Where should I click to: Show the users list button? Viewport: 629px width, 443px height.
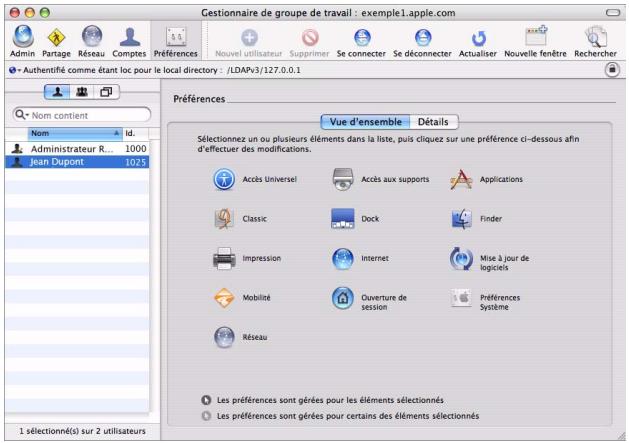[57, 92]
